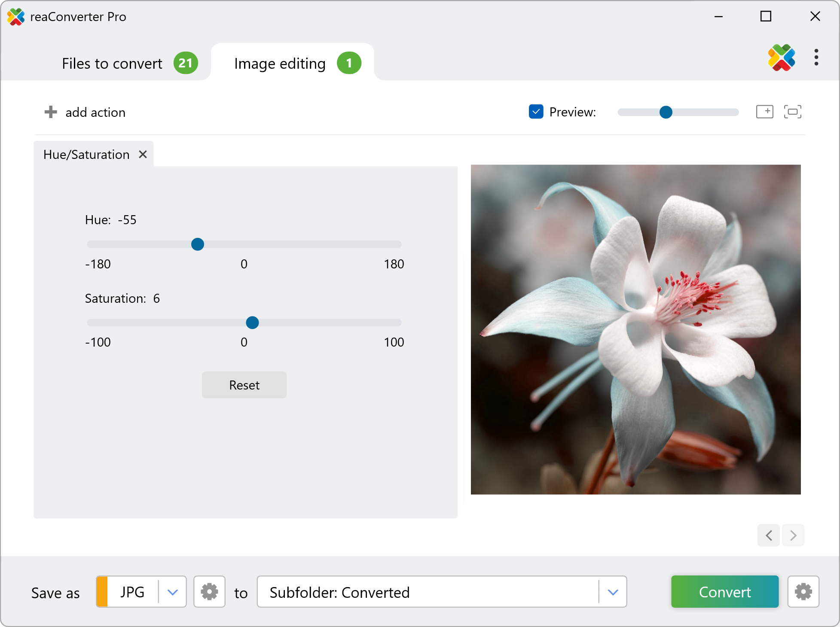Disable the Preview checkbox
This screenshot has width=840, height=627.
536,112
